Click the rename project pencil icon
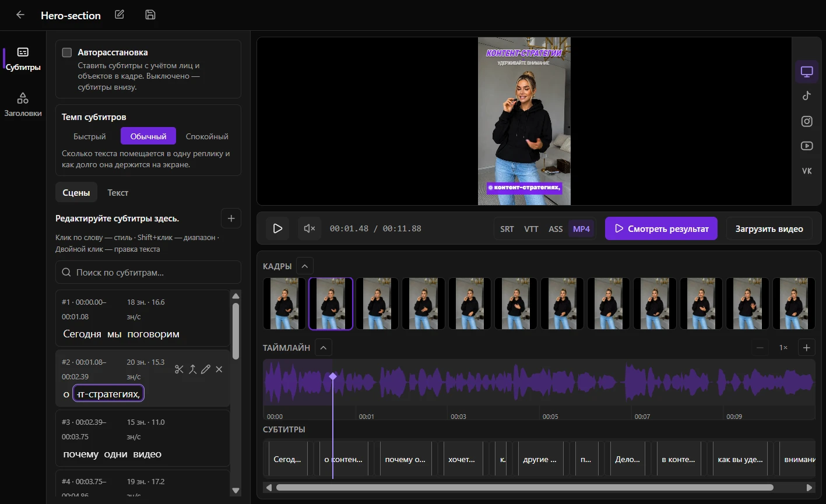 (119, 15)
